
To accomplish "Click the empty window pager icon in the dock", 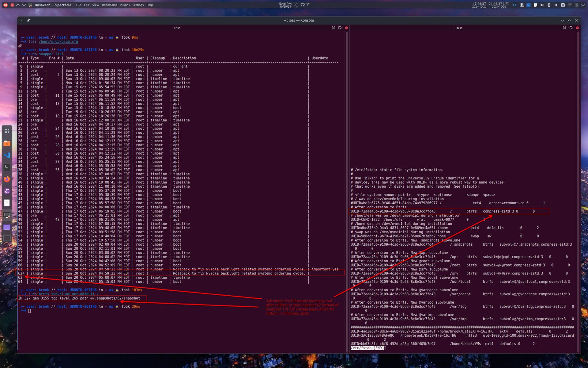I will (7, 238).
